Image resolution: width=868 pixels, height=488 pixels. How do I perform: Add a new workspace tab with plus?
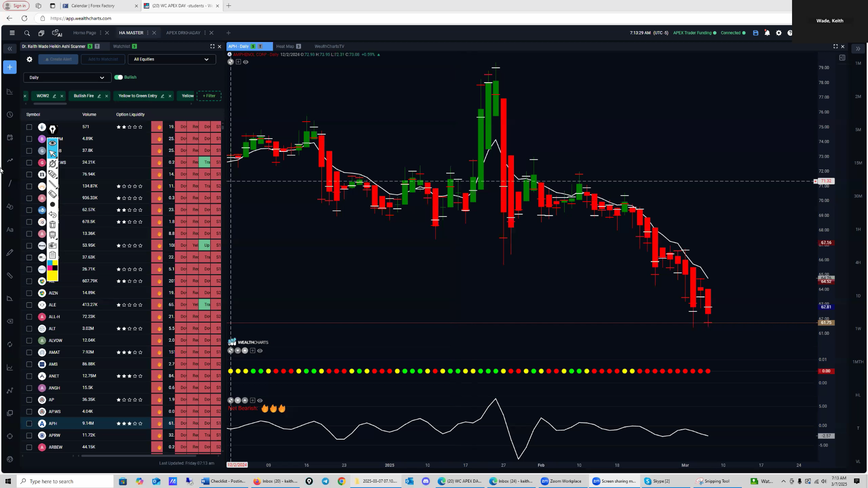[228, 33]
